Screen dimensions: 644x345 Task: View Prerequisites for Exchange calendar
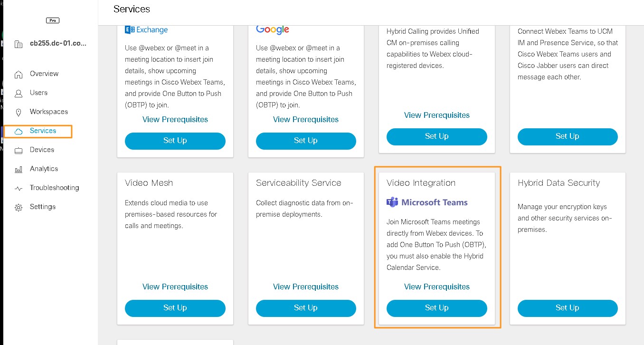pos(175,119)
